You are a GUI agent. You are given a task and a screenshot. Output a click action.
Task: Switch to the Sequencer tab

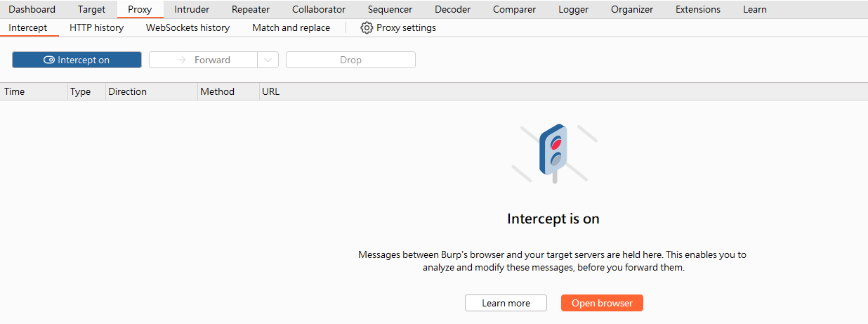[390, 9]
